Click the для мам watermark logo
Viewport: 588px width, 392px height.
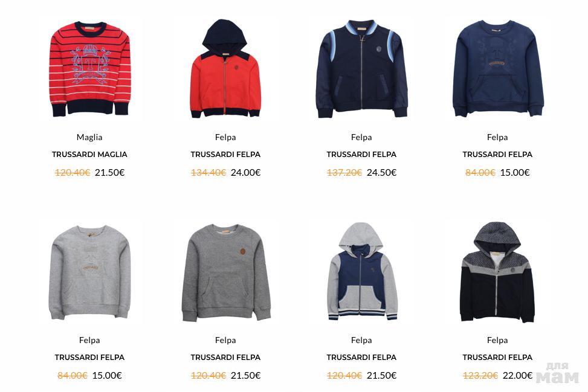(x=558, y=373)
